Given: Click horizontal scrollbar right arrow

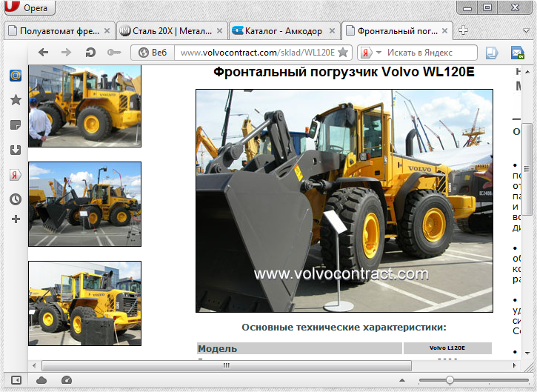Looking at the screenshot, I should point(515,365).
